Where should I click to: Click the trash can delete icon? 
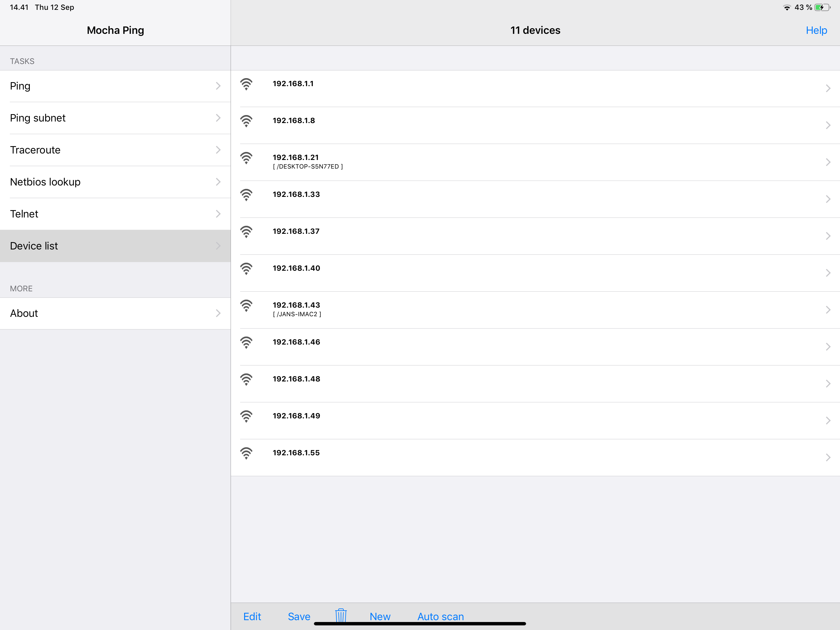(341, 615)
